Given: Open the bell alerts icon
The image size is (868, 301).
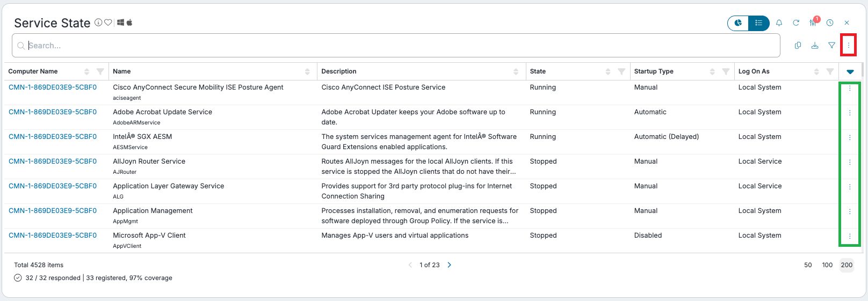Looking at the screenshot, I should tap(779, 23).
